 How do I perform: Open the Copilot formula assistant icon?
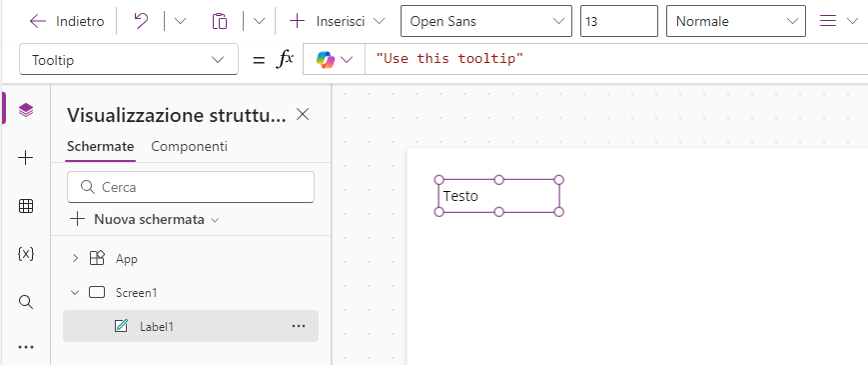(x=326, y=59)
